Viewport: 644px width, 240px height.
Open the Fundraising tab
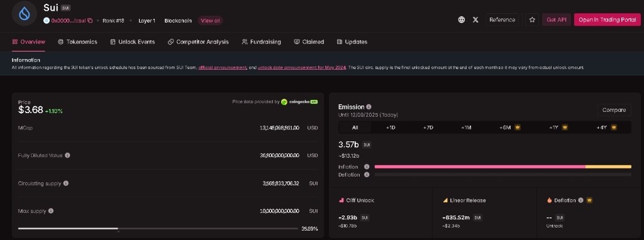(x=261, y=42)
